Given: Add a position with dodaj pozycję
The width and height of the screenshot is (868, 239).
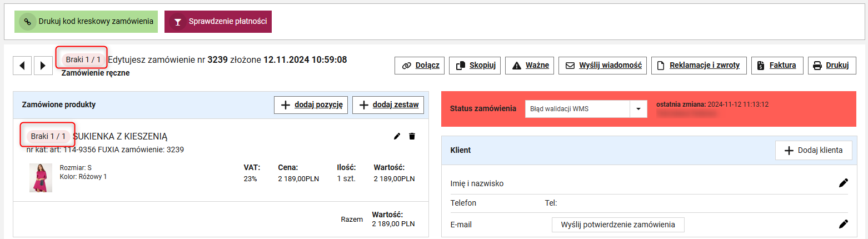Looking at the screenshot, I should [x=311, y=104].
